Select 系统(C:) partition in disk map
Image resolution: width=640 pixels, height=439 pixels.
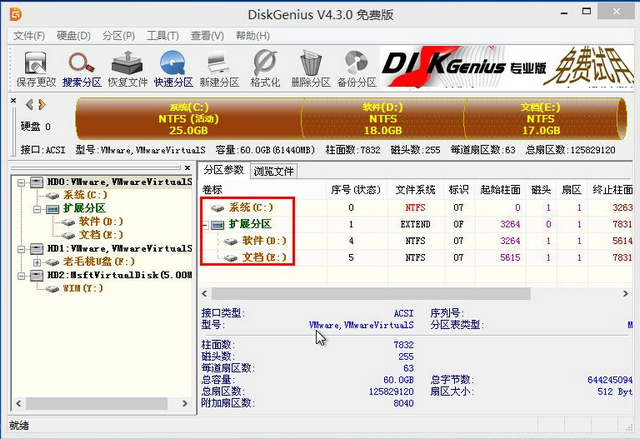click(x=189, y=119)
